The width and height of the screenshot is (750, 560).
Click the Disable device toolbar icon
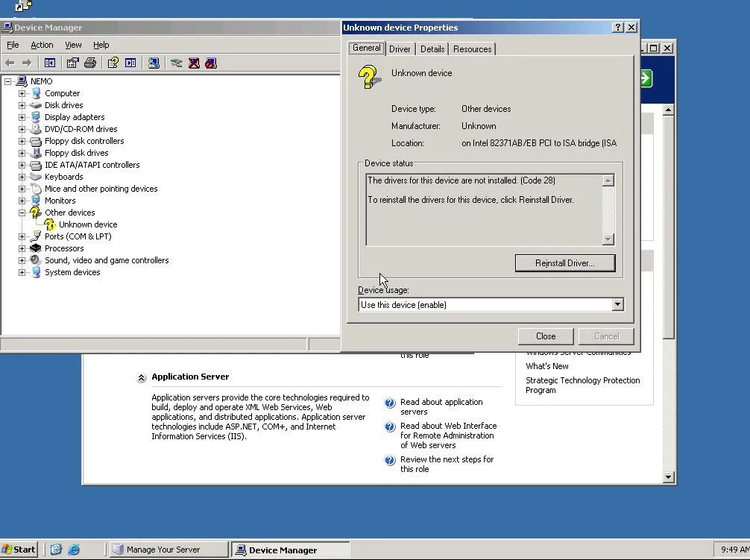(211, 63)
